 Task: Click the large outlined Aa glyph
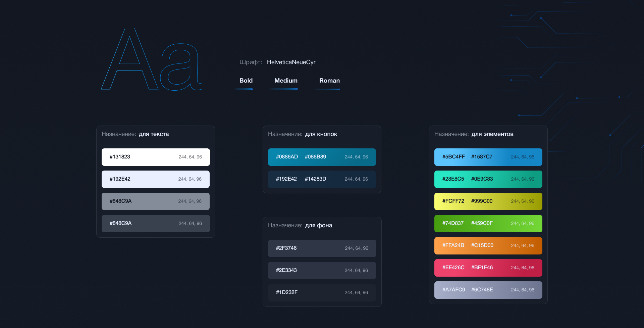tap(152, 59)
